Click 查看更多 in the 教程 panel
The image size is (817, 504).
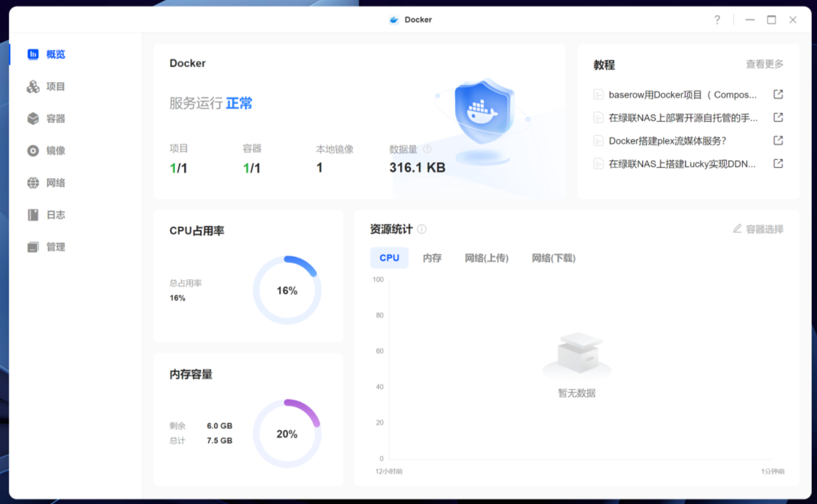point(764,64)
